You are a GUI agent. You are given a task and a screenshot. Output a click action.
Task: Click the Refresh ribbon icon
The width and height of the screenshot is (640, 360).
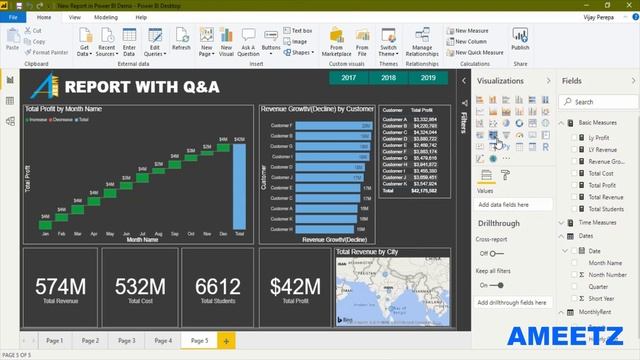181,39
